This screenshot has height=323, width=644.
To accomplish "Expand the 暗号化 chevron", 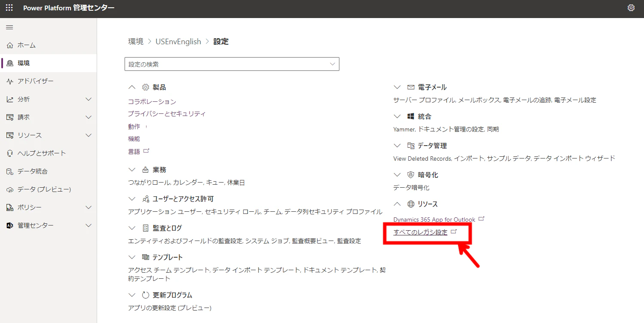I will tap(397, 175).
